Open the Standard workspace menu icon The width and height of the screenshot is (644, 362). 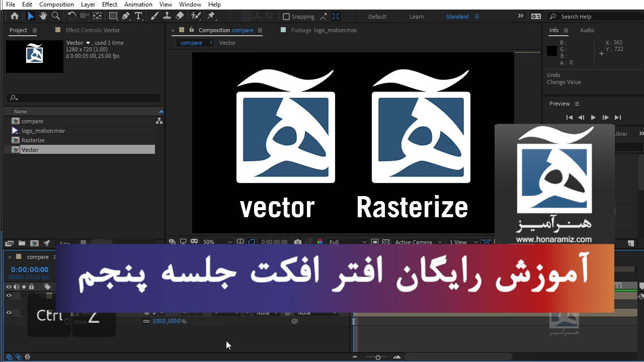click(477, 17)
